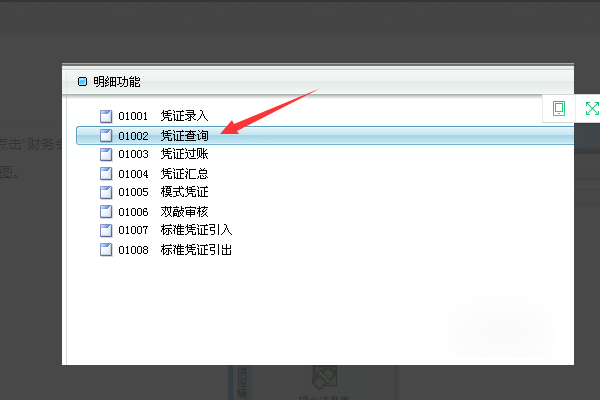This screenshot has height=400, width=600.
Task: Open 标准凭证引出 entry
Action: click(x=196, y=250)
